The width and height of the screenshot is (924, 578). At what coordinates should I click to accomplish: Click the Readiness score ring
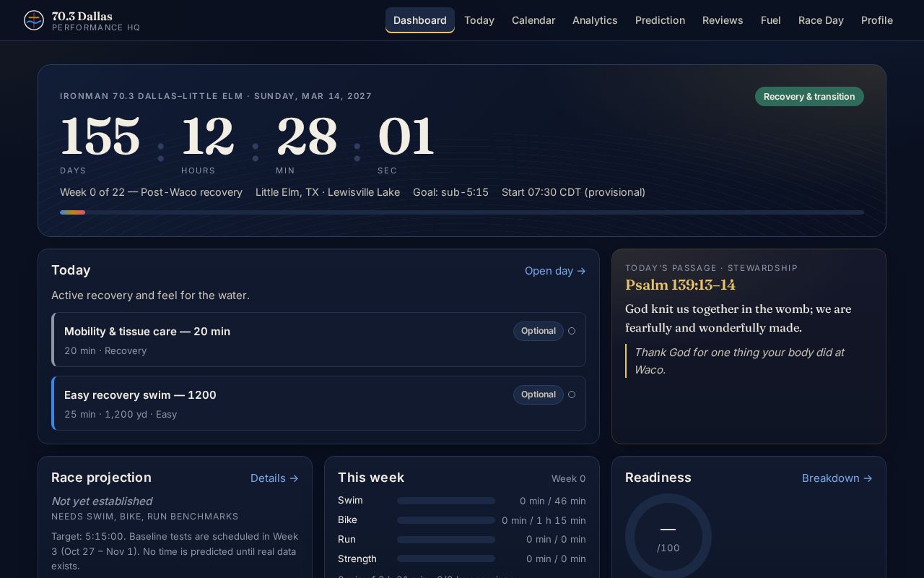pos(668,536)
